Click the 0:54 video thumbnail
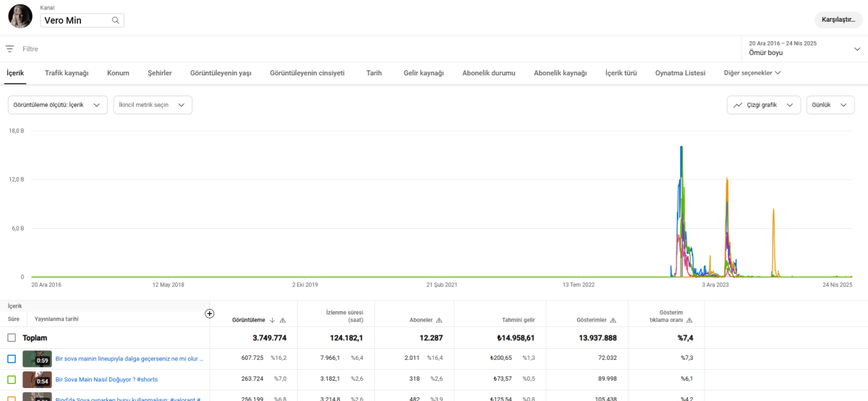 [36, 379]
